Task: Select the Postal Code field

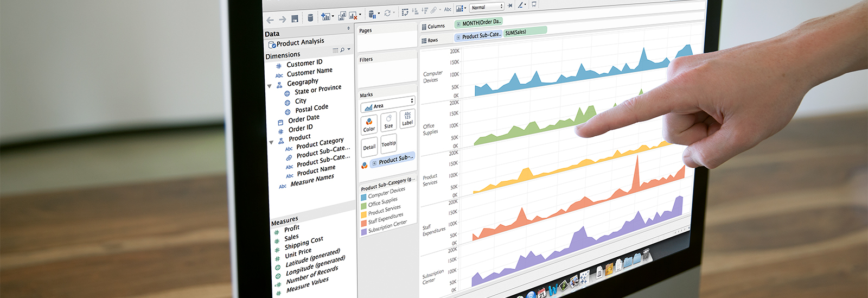Action: (311, 109)
